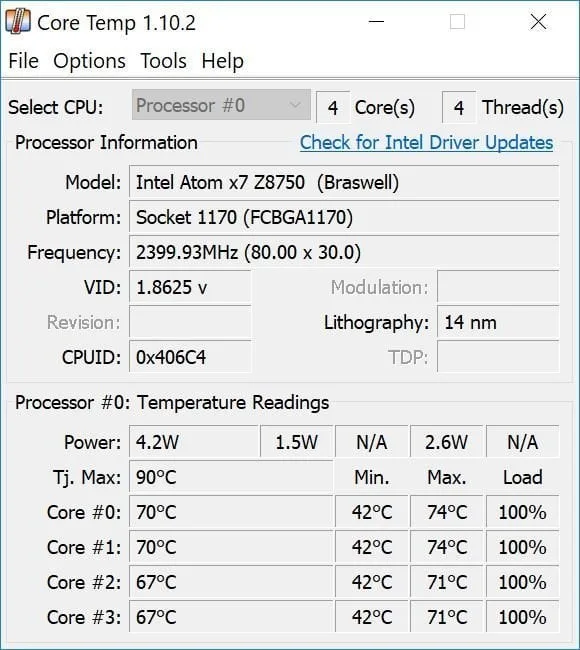Click the empty Revision field
The width and height of the screenshot is (580, 650).
[190, 322]
